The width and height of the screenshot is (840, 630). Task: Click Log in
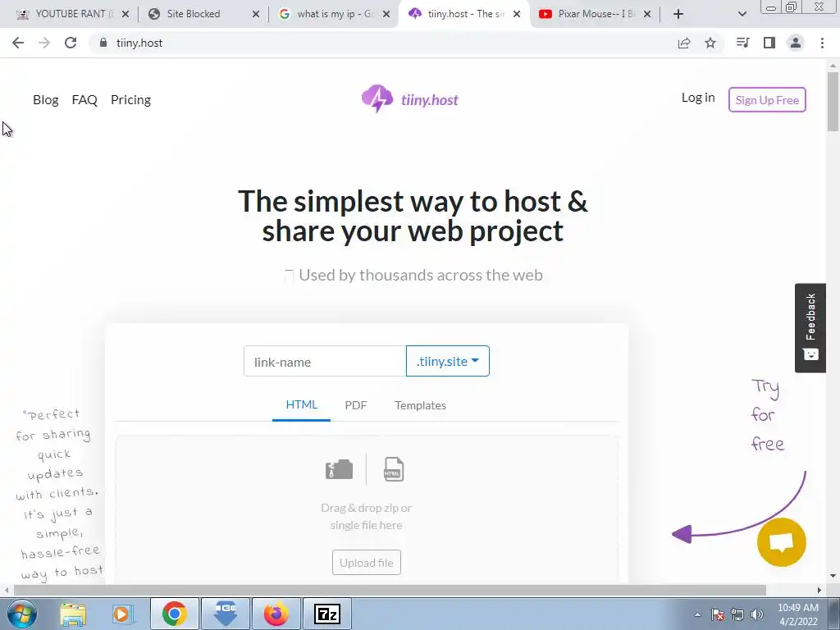tap(698, 98)
